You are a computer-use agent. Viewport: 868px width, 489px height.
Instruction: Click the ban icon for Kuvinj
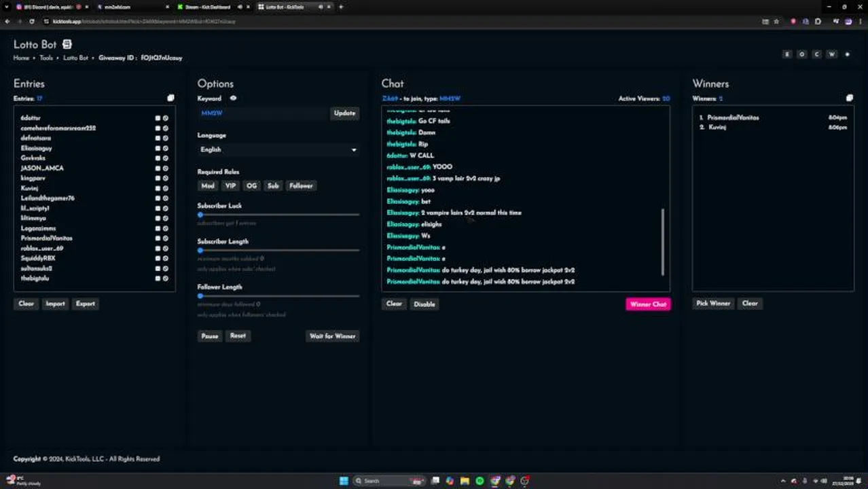(x=165, y=188)
